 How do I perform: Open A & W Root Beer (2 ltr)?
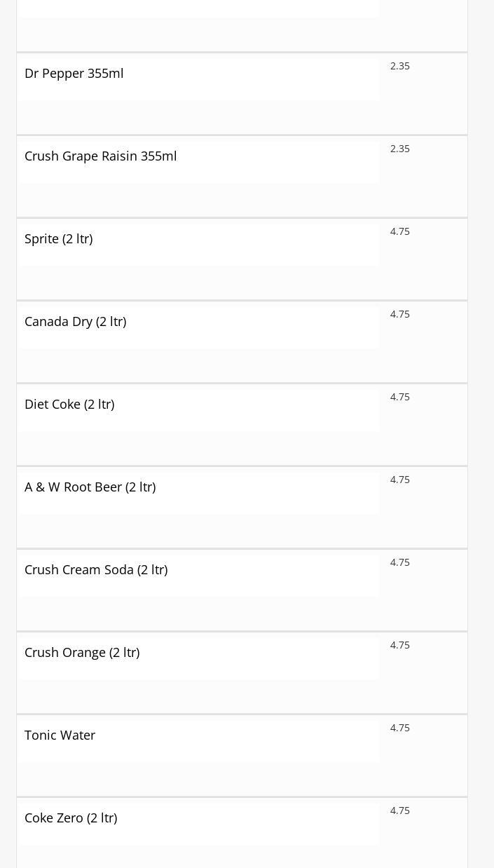(90, 487)
